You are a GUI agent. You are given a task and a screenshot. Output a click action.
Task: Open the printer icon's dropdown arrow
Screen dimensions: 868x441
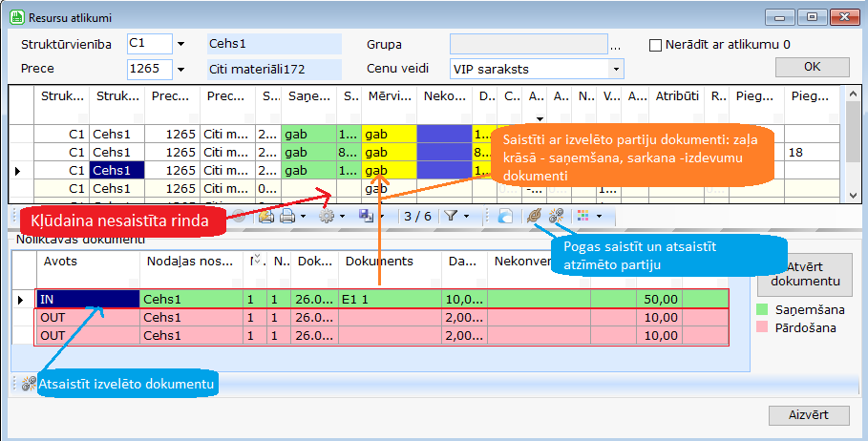click(303, 217)
